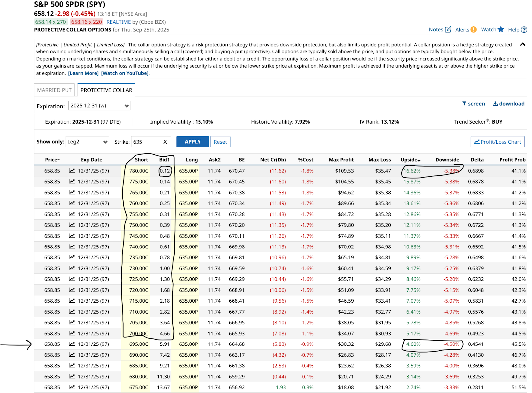Open chart icon for the 740.00C row

coord(72,246)
